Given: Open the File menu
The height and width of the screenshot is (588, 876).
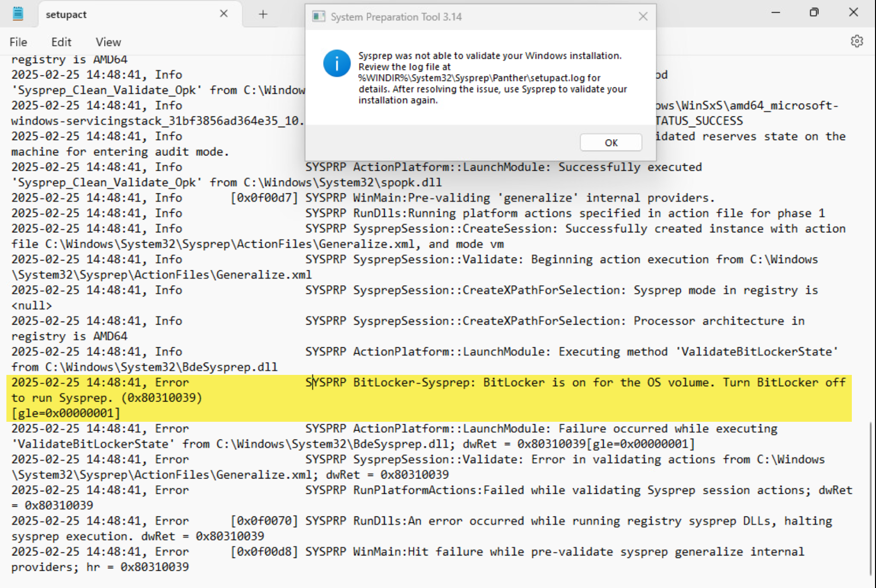Looking at the screenshot, I should (x=18, y=42).
